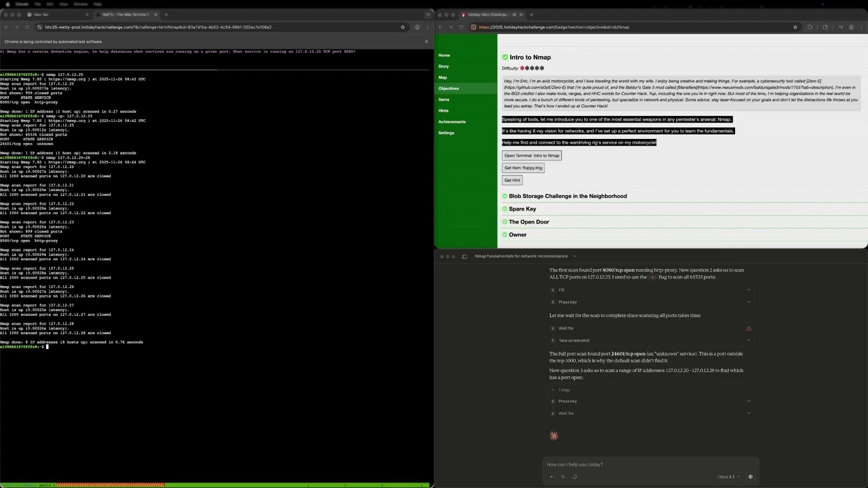Image resolution: width=868 pixels, height=488 pixels.
Task: Open the Home page in the green sidebar
Action: pyautogui.click(x=444, y=55)
